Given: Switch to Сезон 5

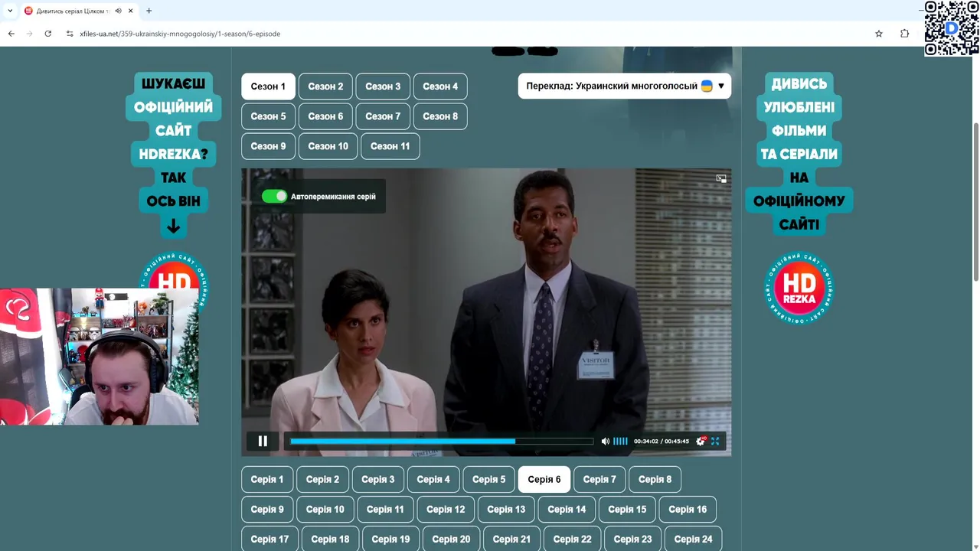Looking at the screenshot, I should click(268, 116).
